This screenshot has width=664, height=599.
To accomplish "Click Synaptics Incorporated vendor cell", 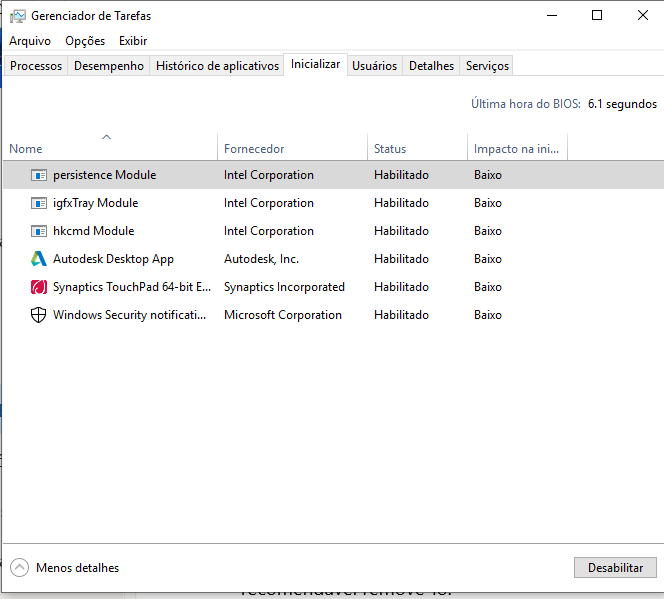I will click(284, 287).
